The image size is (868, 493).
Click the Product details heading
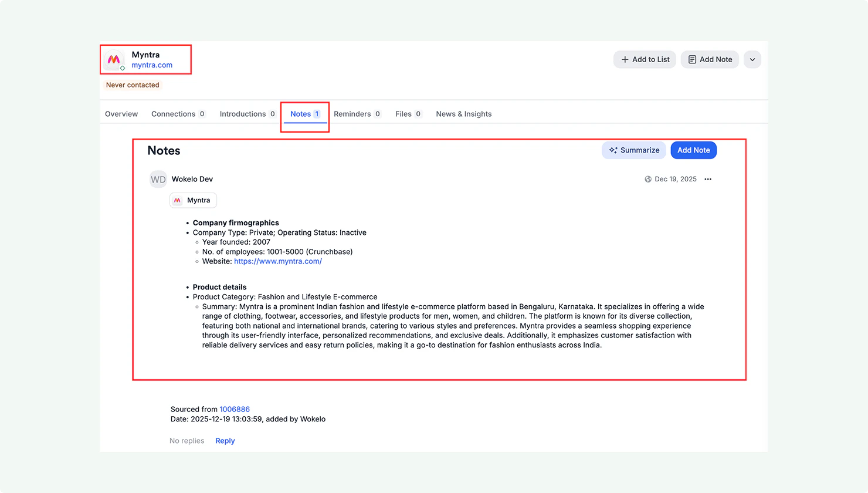click(x=220, y=287)
